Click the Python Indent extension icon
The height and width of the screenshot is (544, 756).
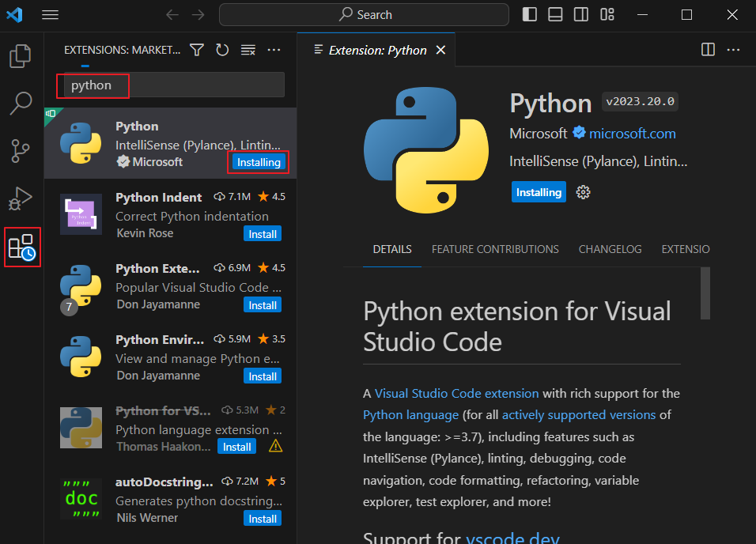(81, 214)
